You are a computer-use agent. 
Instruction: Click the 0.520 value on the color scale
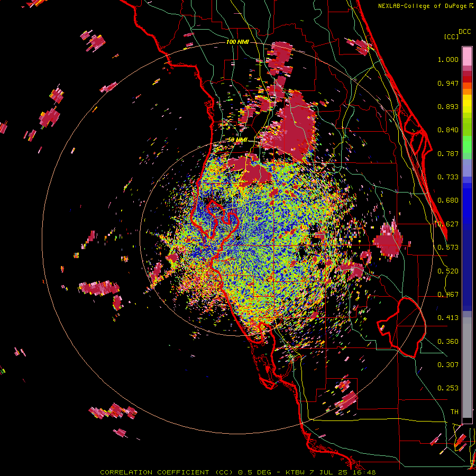(x=448, y=271)
